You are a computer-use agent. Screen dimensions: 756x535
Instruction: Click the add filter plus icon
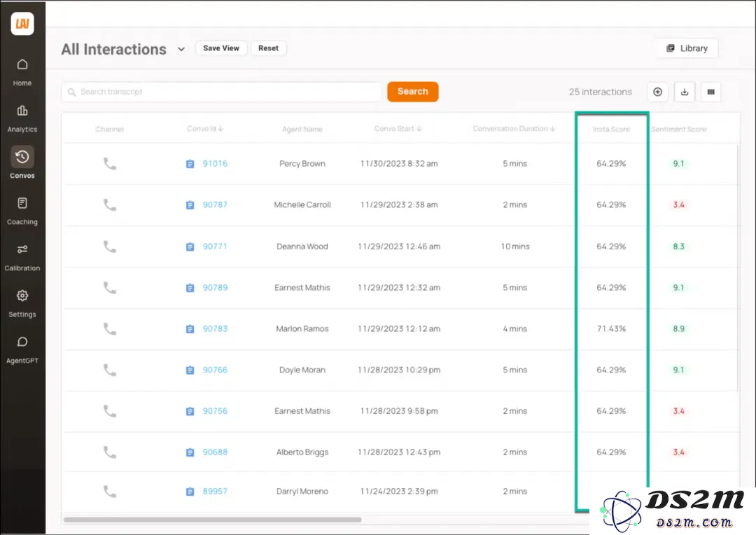tap(657, 92)
